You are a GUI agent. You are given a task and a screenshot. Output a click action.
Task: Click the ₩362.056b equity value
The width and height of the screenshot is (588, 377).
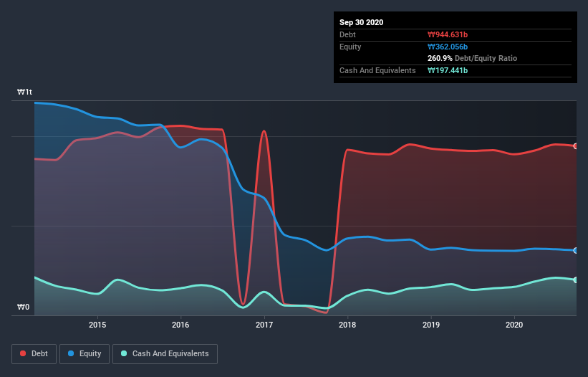coord(448,47)
